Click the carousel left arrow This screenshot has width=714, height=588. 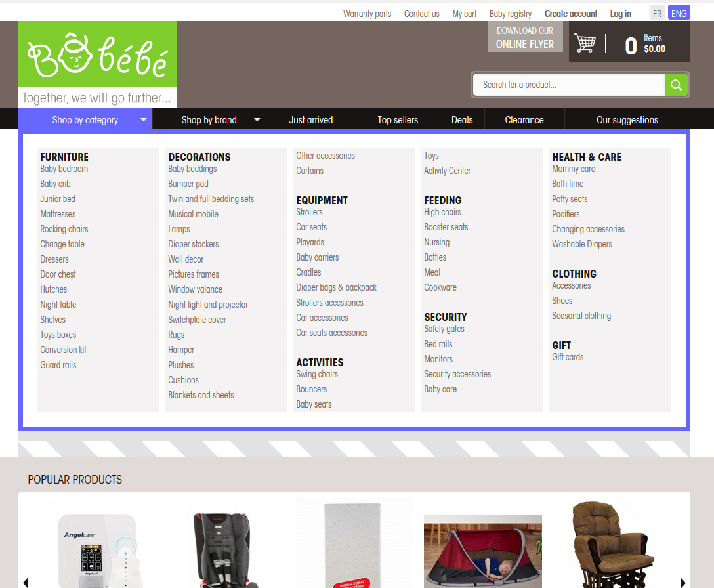point(26,582)
